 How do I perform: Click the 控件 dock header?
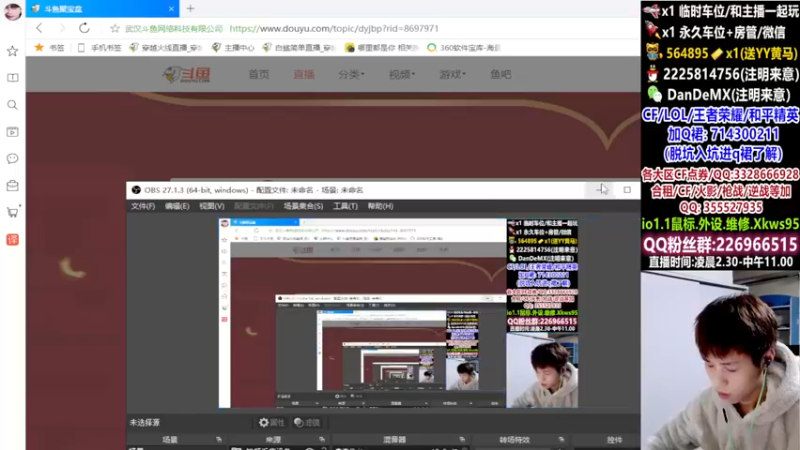[614, 439]
